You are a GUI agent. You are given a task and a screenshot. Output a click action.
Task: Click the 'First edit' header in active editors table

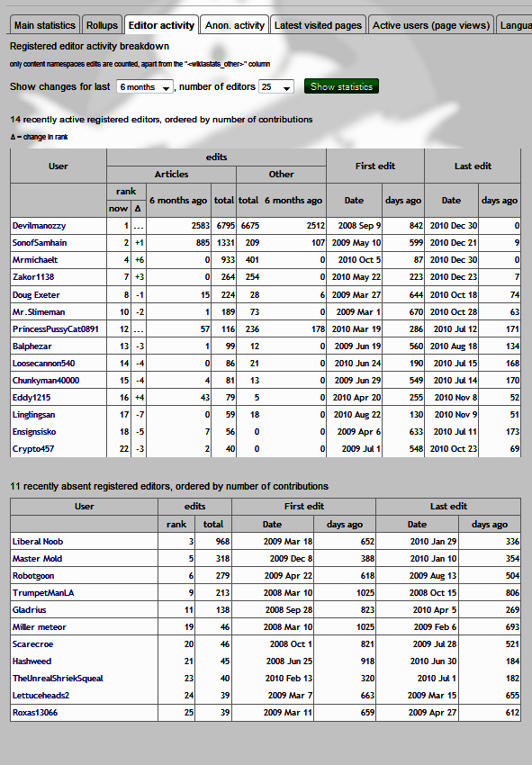click(x=375, y=166)
